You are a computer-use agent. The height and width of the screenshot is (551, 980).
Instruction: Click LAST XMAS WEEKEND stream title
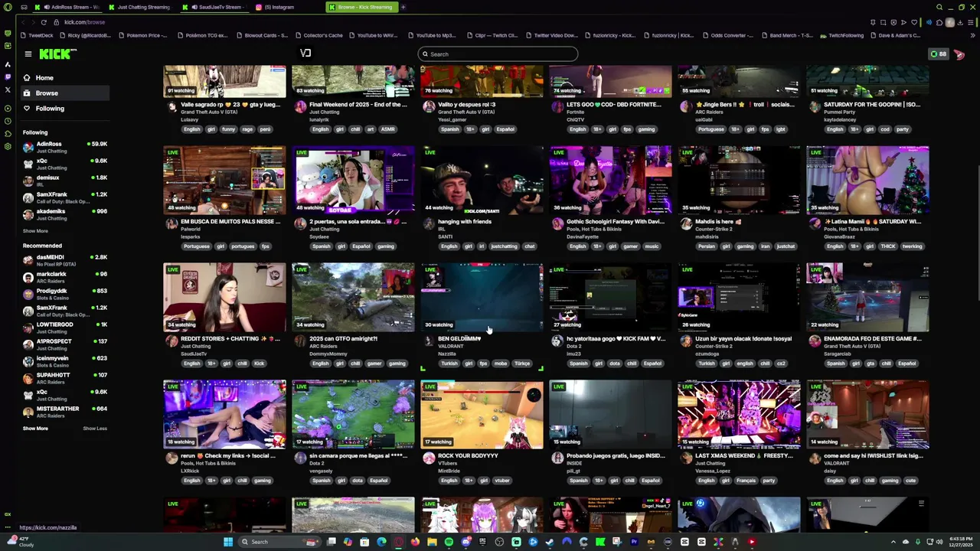[743, 455]
